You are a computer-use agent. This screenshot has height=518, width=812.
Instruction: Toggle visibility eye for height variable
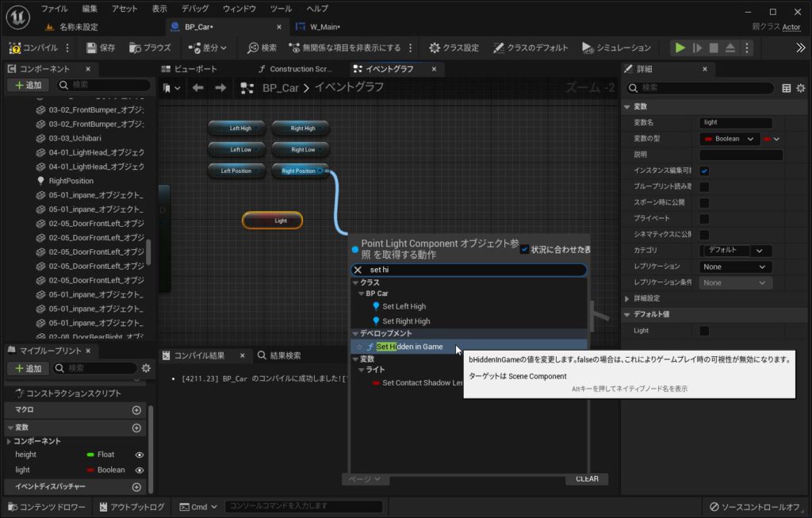coord(140,455)
